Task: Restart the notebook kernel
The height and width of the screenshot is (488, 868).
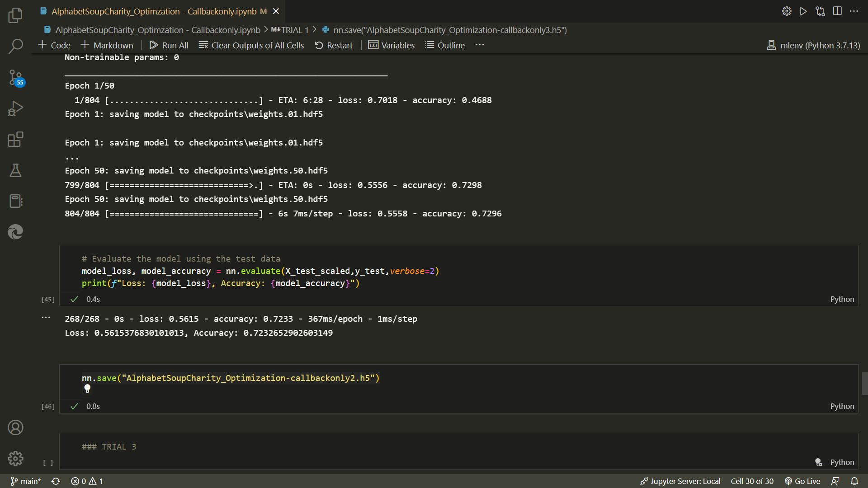Action: [334, 45]
